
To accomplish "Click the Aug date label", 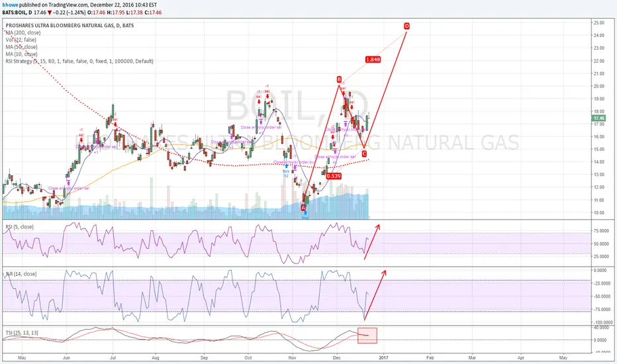I will click(x=156, y=357).
